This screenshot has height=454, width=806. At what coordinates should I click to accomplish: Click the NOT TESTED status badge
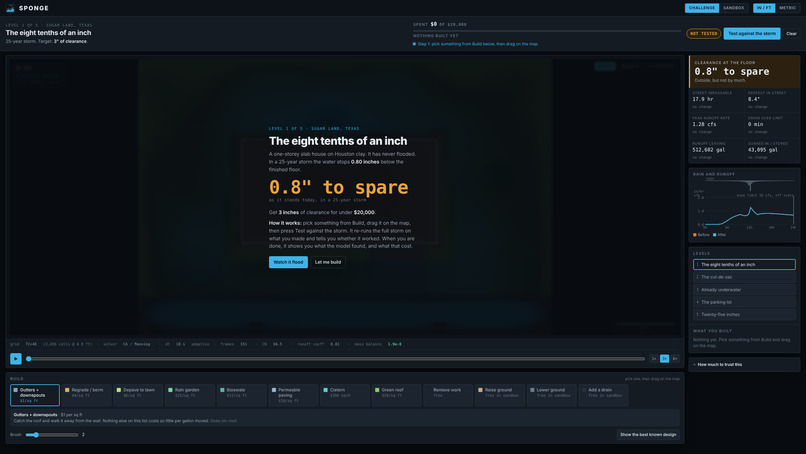(704, 33)
